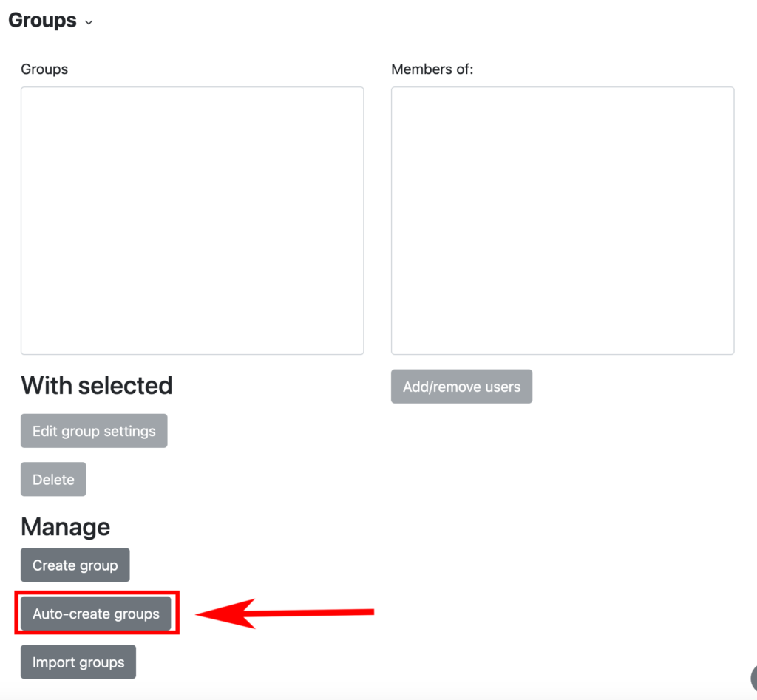
Task: Click the Groups label above the list
Action: [x=44, y=69]
